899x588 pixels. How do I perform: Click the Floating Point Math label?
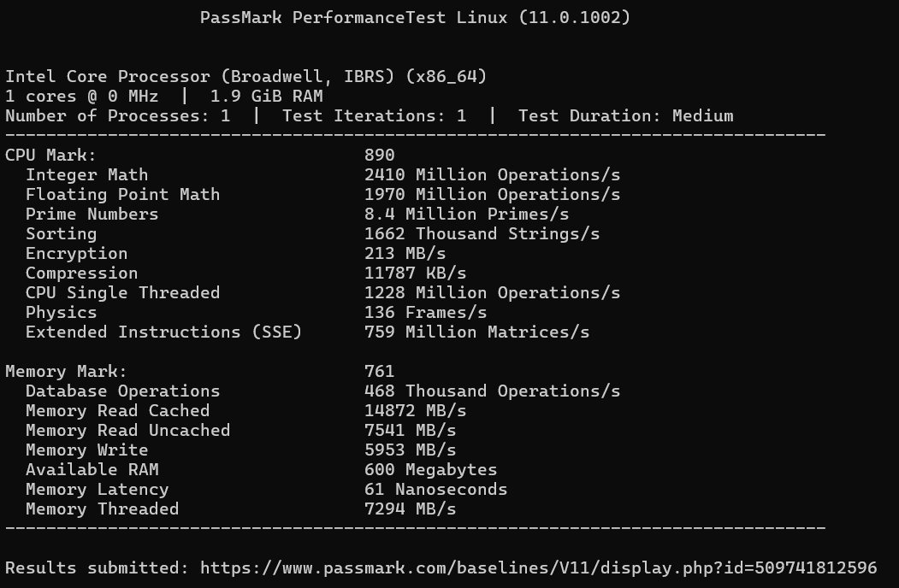122,194
